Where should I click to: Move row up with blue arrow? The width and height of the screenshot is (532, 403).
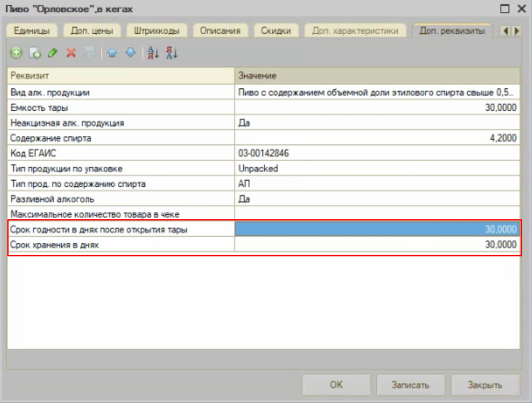[112, 53]
